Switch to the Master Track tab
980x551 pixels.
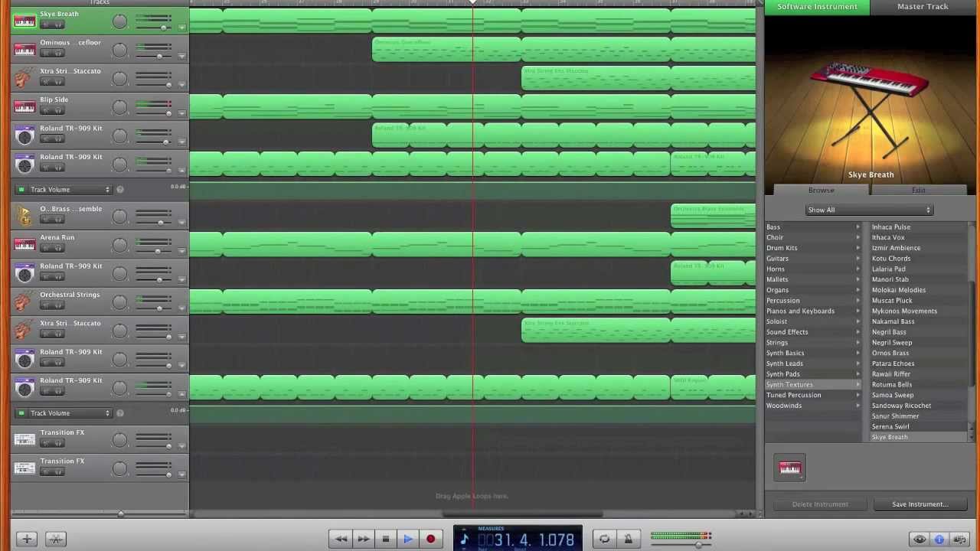coord(923,7)
